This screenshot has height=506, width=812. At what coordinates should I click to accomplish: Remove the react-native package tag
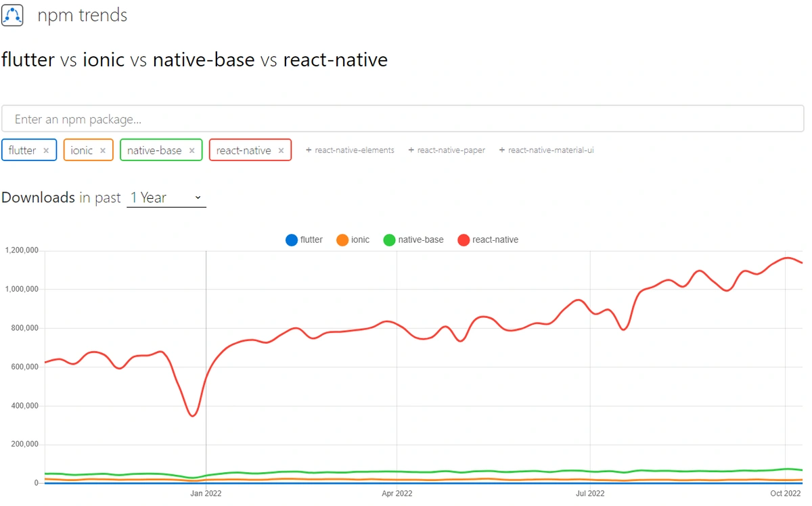[x=281, y=151]
